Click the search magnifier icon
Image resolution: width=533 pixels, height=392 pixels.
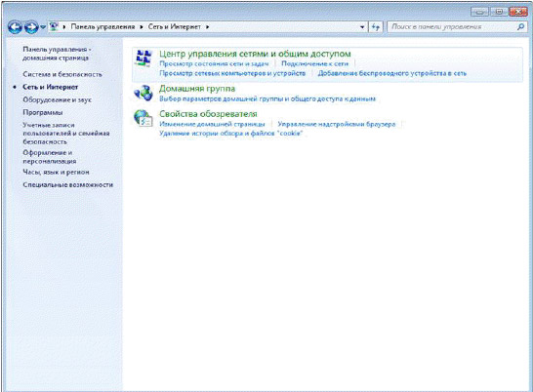click(520, 27)
